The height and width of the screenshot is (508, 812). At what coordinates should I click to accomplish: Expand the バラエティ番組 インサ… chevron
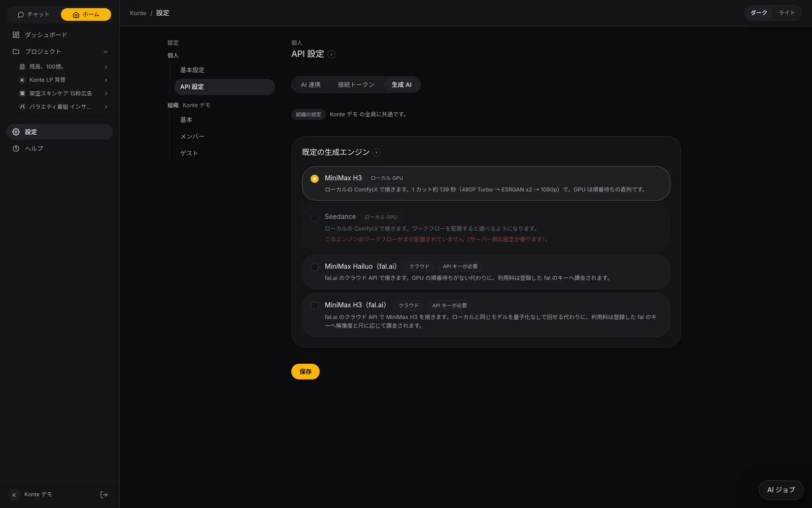coord(106,107)
